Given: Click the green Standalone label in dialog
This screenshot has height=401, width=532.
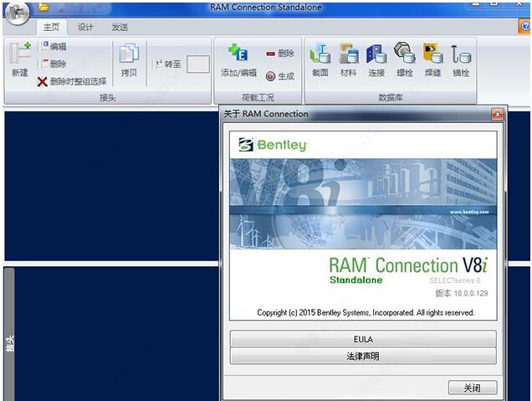Looking at the screenshot, I should coord(356,280).
